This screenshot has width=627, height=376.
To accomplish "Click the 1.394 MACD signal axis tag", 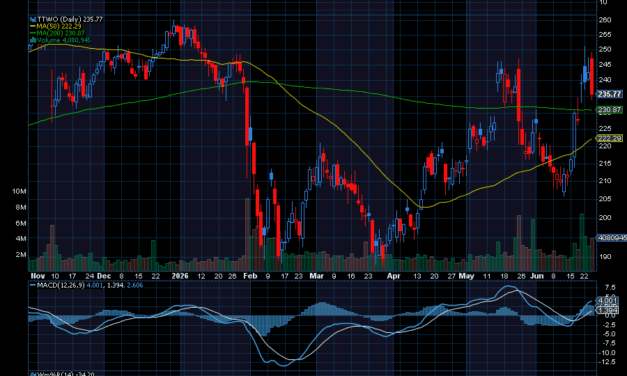I will (x=608, y=310).
